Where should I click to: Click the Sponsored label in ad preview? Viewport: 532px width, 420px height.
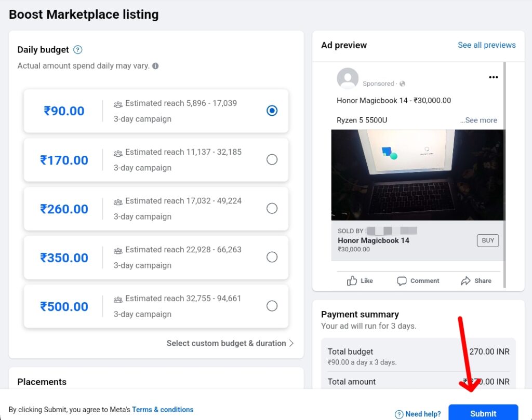click(x=378, y=84)
